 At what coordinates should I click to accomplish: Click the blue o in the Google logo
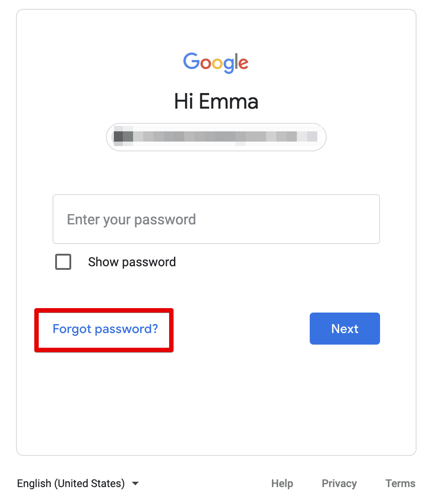coord(206,64)
